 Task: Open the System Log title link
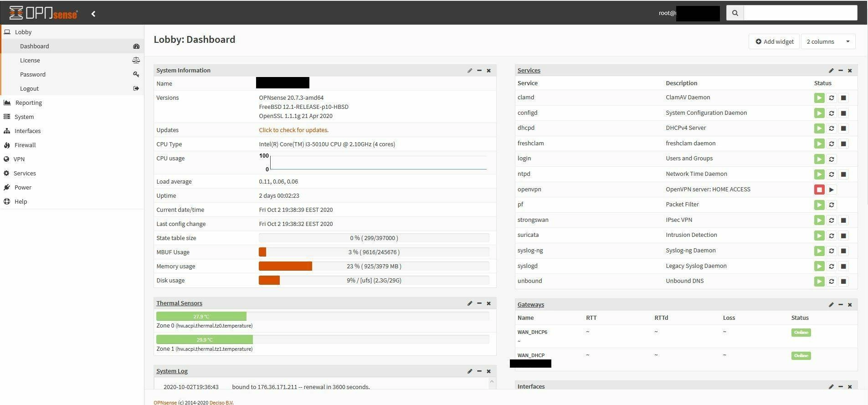(172, 371)
